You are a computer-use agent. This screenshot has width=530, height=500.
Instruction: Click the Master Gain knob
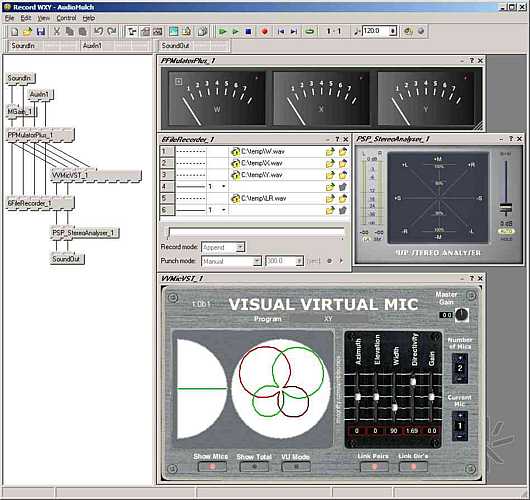[461, 314]
